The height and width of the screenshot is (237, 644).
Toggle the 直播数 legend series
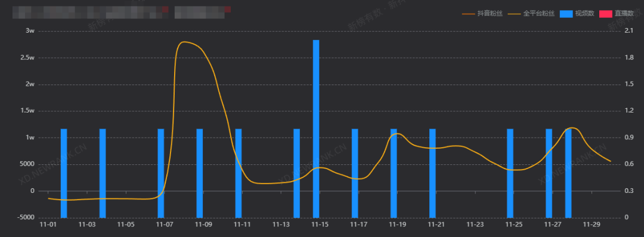coord(617,14)
